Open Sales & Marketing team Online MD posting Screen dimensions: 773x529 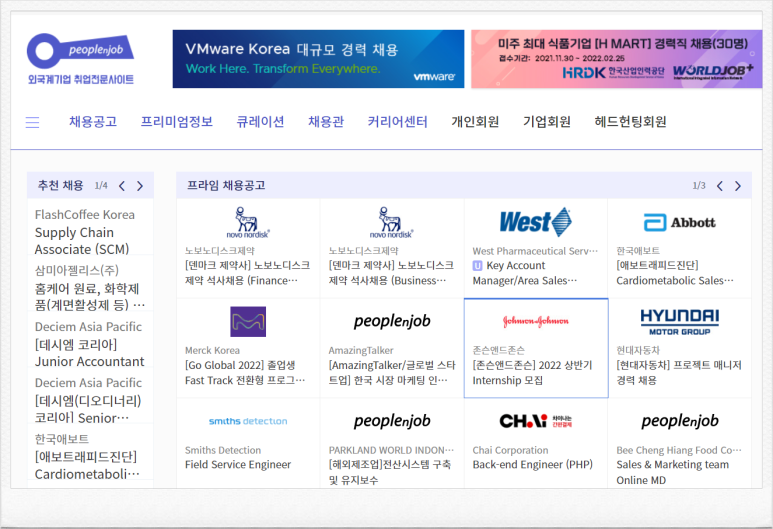[x=672, y=472]
